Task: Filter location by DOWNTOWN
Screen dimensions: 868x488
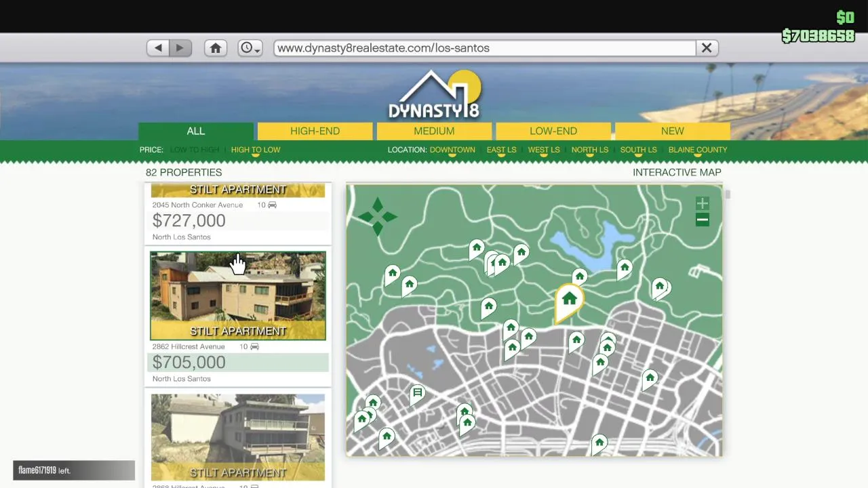Action: (x=452, y=150)
